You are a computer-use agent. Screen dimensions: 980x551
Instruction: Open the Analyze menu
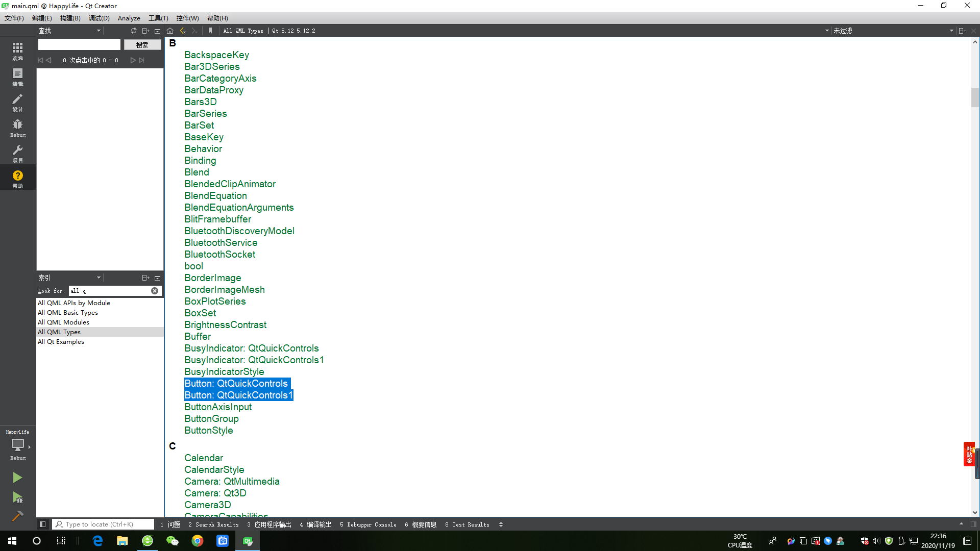[x=129, y=18]
